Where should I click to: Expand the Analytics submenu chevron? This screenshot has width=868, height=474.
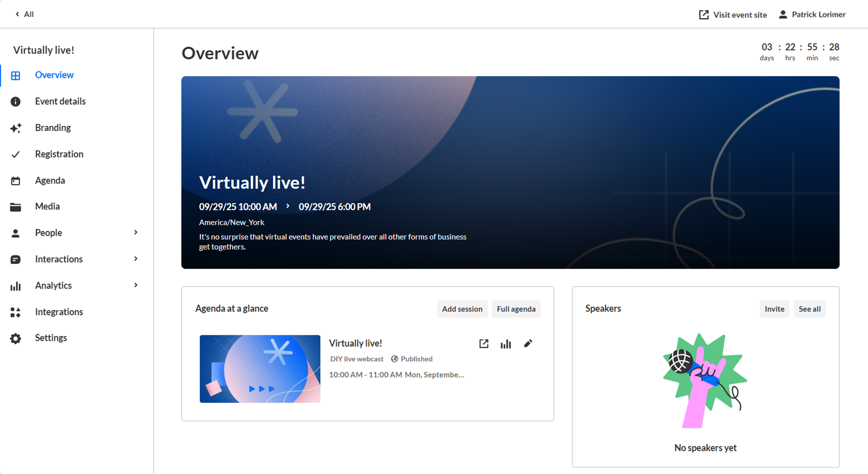(136, 285)
